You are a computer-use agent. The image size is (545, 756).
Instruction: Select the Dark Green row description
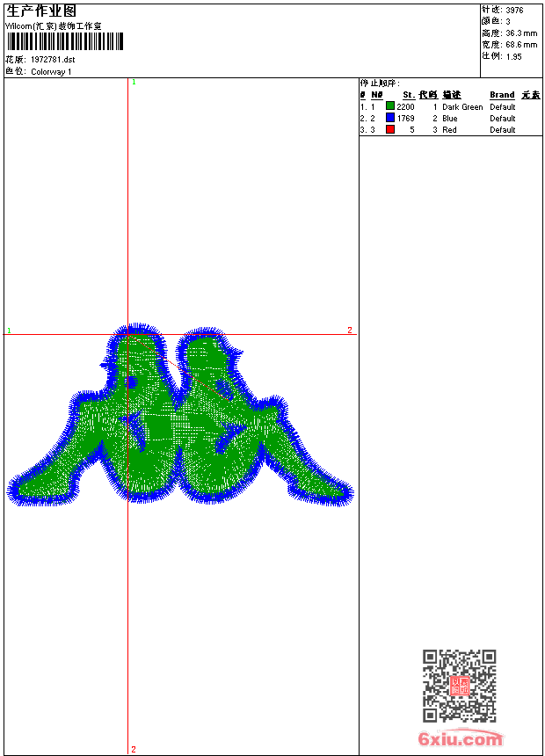[x=462, y=107]
